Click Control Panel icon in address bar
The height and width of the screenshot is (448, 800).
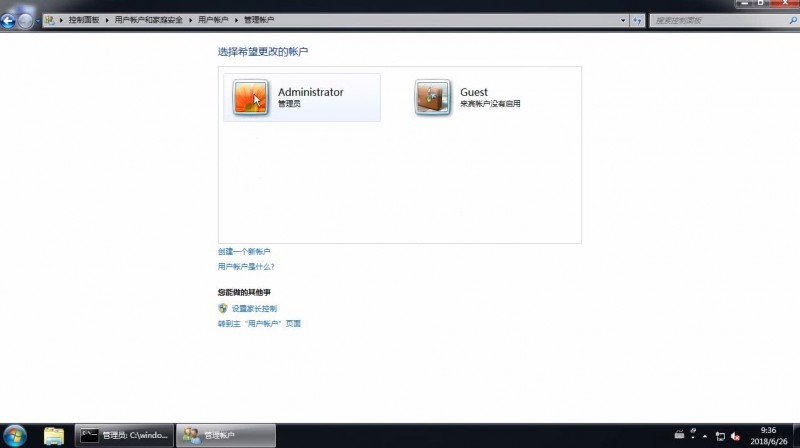coord(49,20)
